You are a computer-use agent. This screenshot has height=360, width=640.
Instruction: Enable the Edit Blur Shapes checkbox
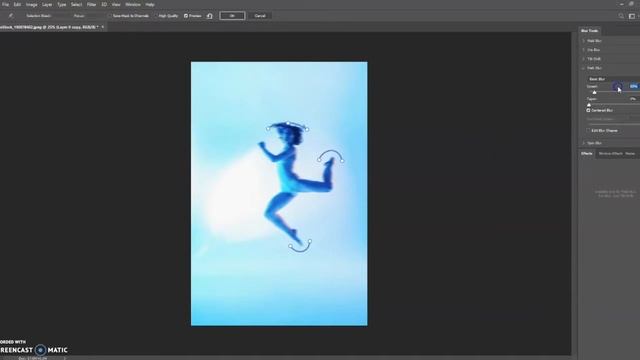tap(589, 131)
